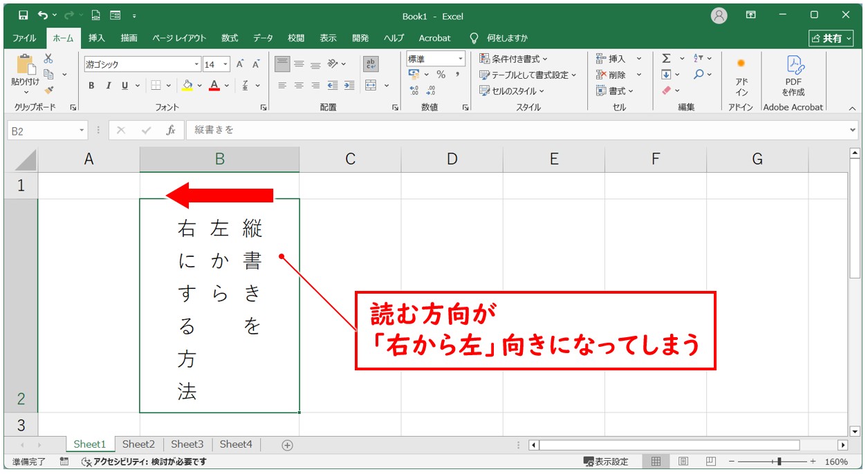Screen dimensions: 868x474
Task: Apply Percent style icon
Action: coord(441,75)
